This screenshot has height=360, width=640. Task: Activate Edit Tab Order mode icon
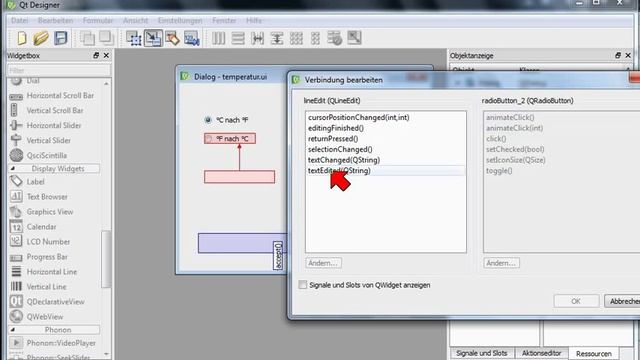(191, 38)
